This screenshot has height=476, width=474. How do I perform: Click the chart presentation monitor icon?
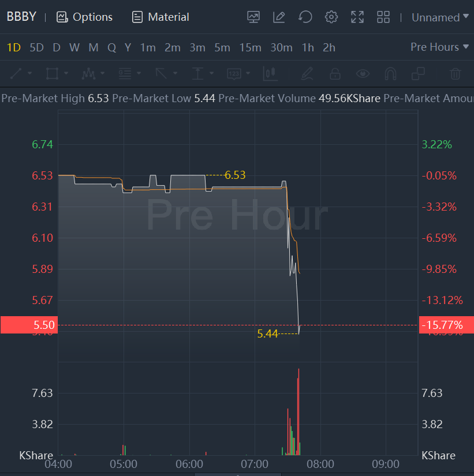253,17
